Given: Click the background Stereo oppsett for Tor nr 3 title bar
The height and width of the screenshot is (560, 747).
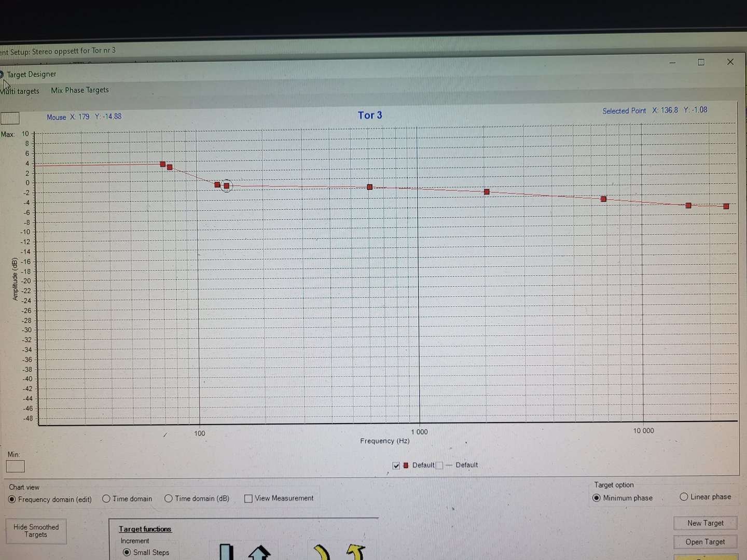Looking at the screenshot, I should (58, 51).
